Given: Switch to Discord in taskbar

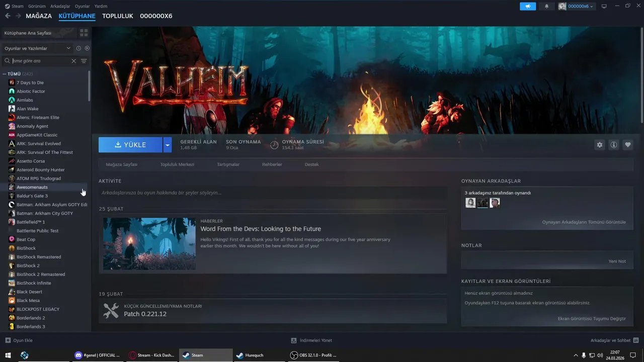Looking at the screenshot, I should 97,355.
